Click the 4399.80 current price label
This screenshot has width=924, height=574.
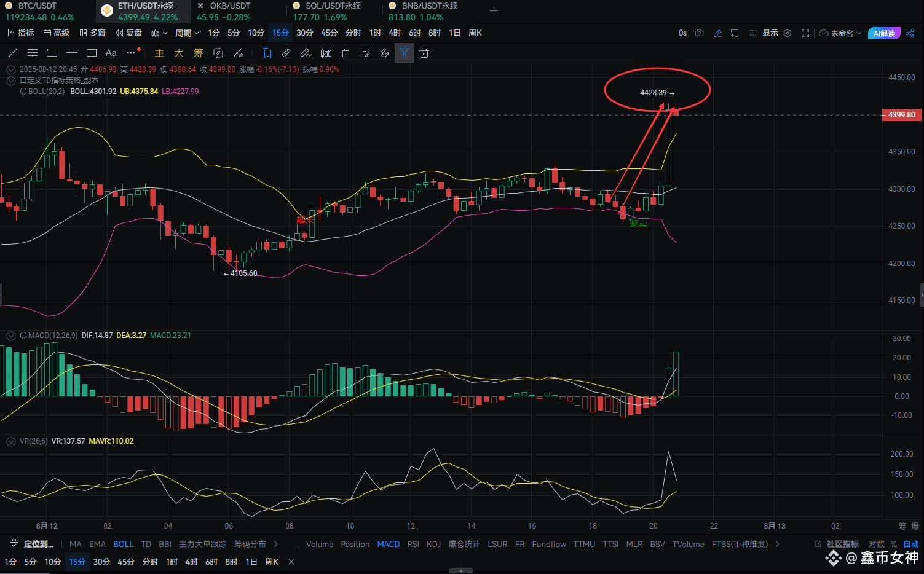pos(901,115)
